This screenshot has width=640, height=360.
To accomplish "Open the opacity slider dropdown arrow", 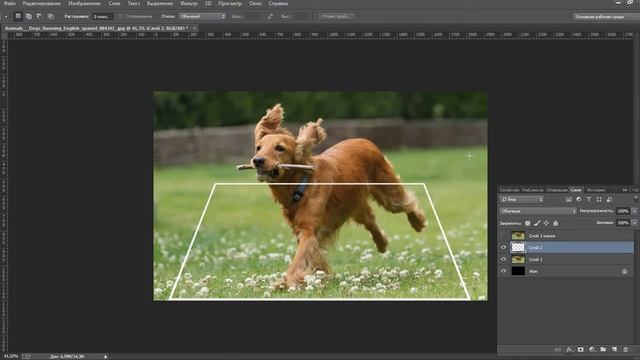I will click(634, 211).
